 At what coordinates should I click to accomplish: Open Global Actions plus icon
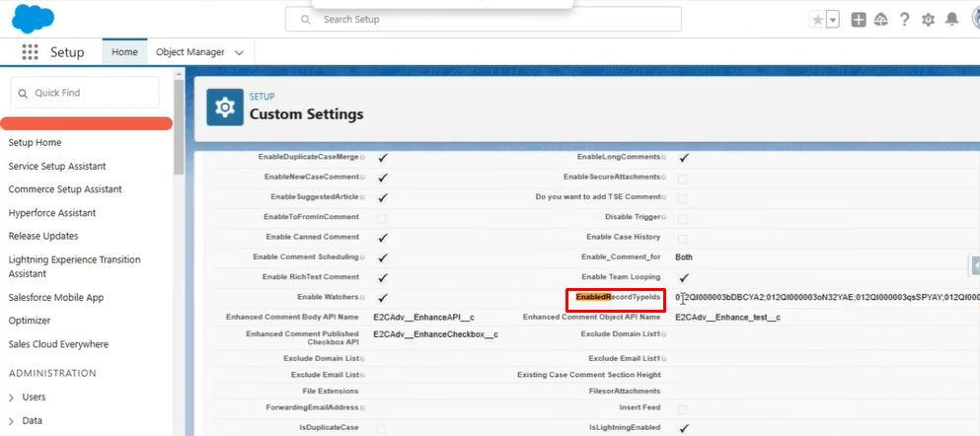(x=859, y=20)
